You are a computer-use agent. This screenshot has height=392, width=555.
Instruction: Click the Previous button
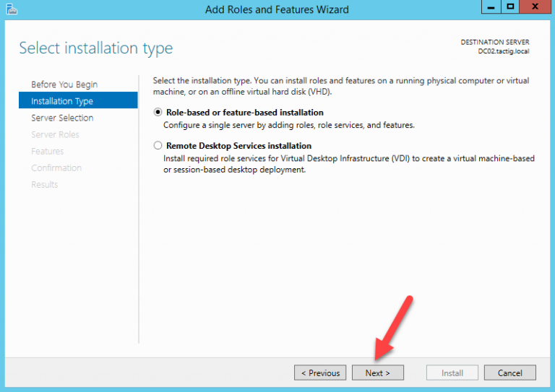(x=320, y=373)
